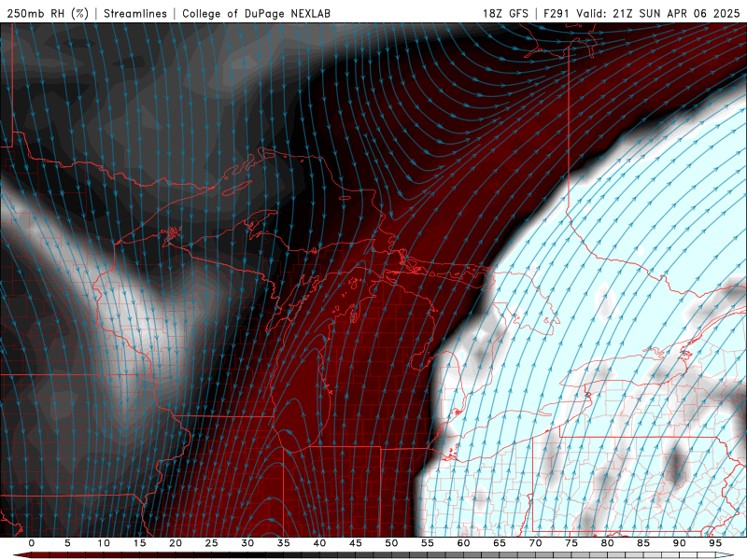747x560 pixels.
Task: Click the '60' color scale label
Action: (463, 543)
